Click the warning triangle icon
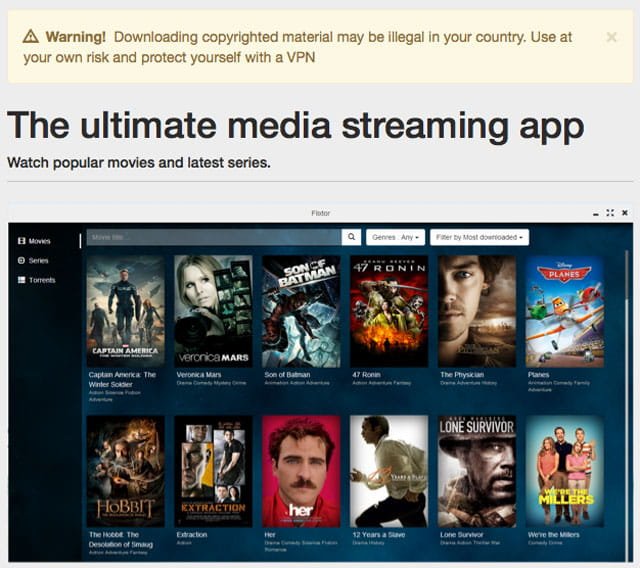This screenshot has height=568, width=640. point(31,36)
